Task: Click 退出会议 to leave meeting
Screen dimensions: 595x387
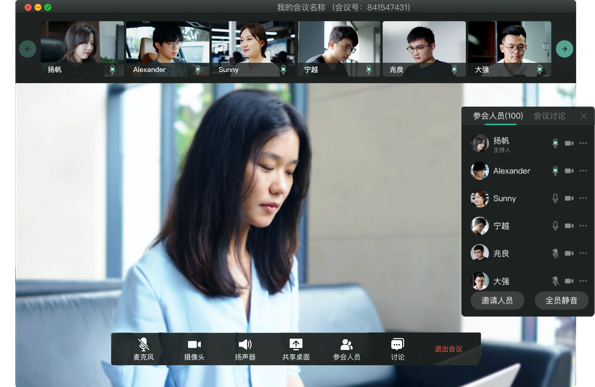Action: tap(448, 349)
